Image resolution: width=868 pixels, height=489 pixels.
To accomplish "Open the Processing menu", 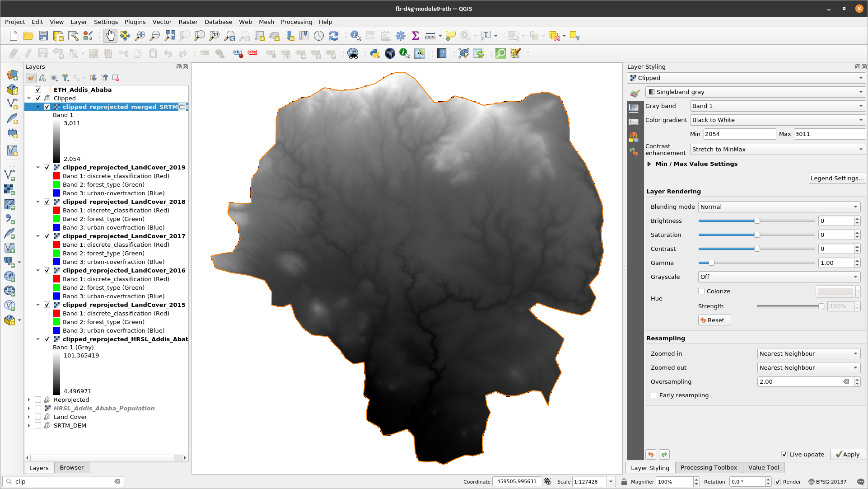I will [x=296, y=22].
